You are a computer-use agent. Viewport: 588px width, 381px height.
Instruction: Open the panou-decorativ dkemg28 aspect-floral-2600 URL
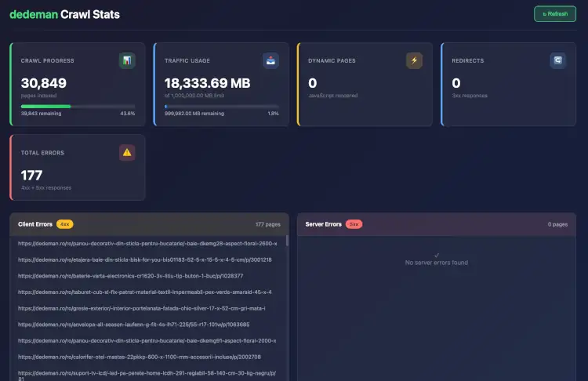[x=147, y=243]
